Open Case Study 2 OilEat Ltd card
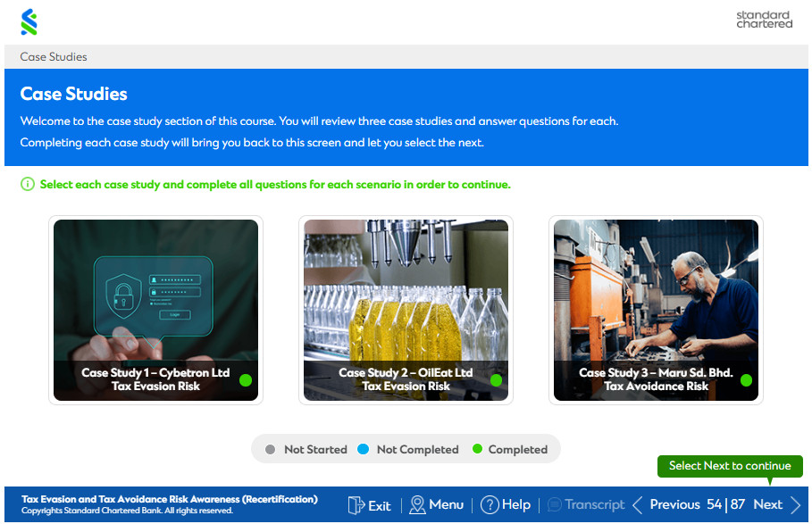The image size is (812, 524). (406, 310)
